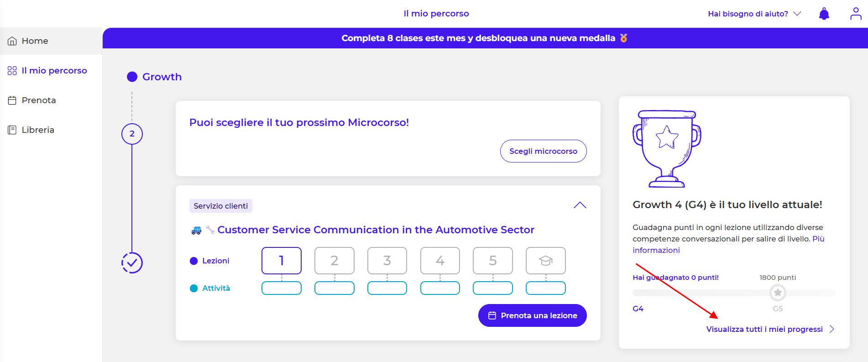868x362 pixels.
Task: Collapse the Customer Service course card
Action: pos(580,205)
